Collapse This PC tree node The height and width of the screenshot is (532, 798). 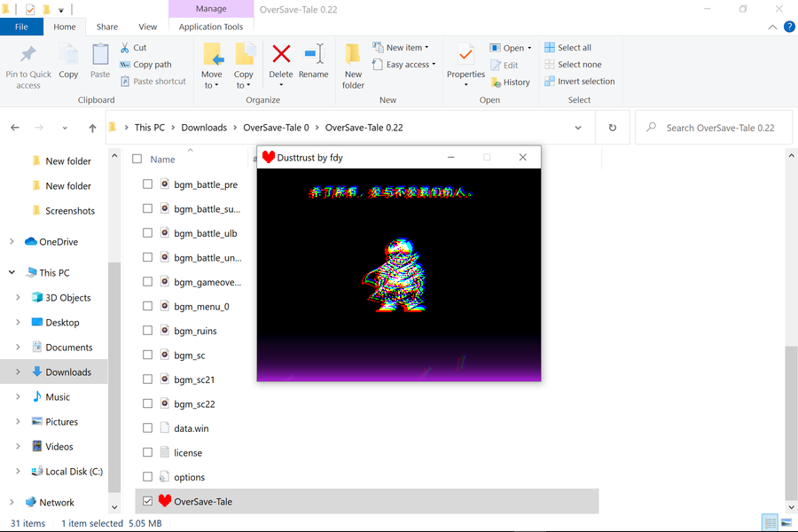pos(12,272)
